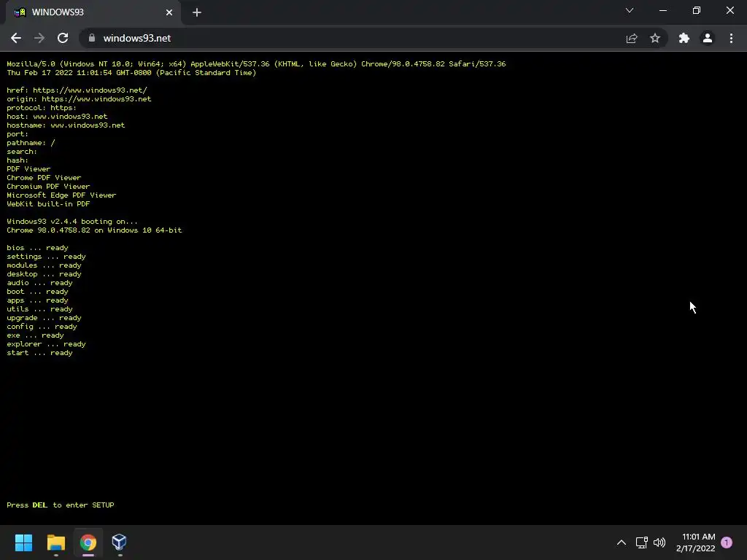Image resolution: width=747 pixels, height=560 pixels.
Task: Click the 'protocol: https:' line
Action: [42, 108]
